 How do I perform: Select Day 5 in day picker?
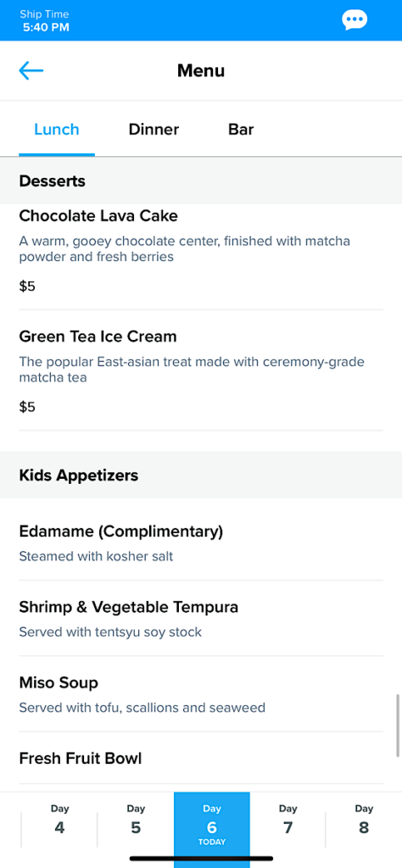coord(136,821)
